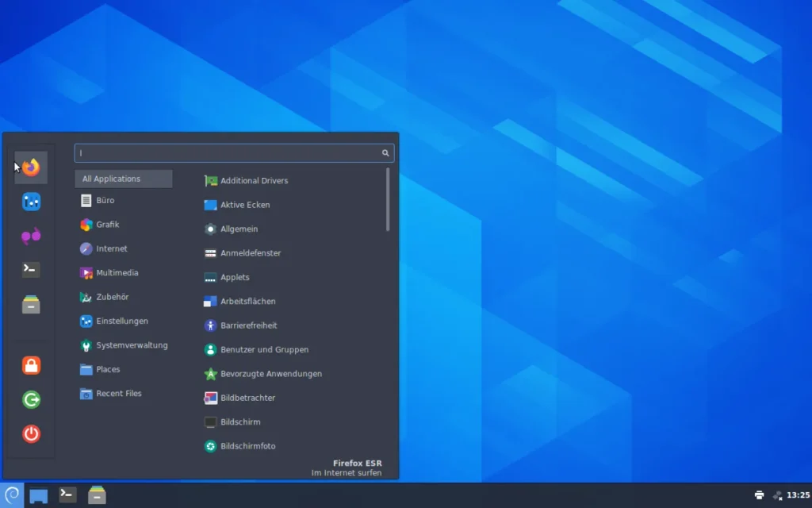Launch Firefox ESR from favorites sidebar
Image resolution: width=812 pixels, height=508 pixels.
click(x=31, y=167)
